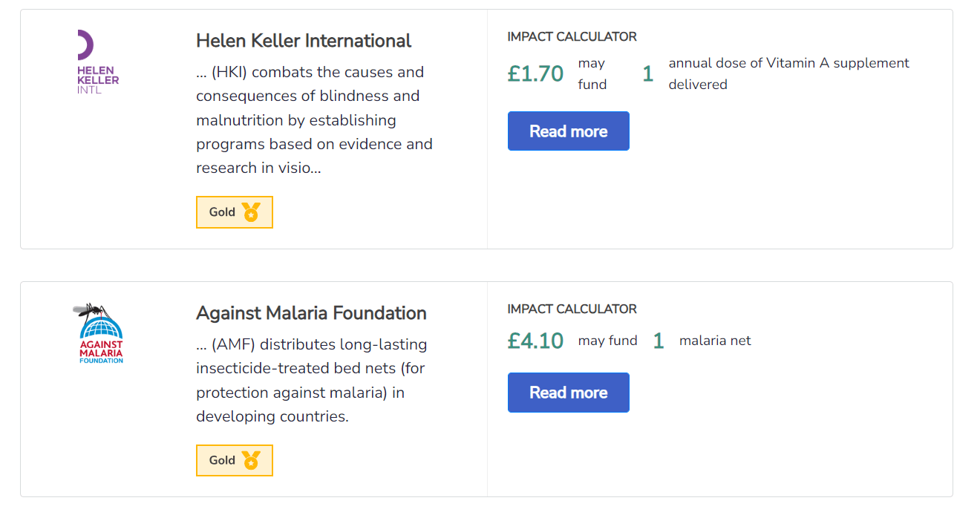Click the gold medal icon on Against Malaria card
This screenshot has height=515, width=980.
(x=251, y=461)
